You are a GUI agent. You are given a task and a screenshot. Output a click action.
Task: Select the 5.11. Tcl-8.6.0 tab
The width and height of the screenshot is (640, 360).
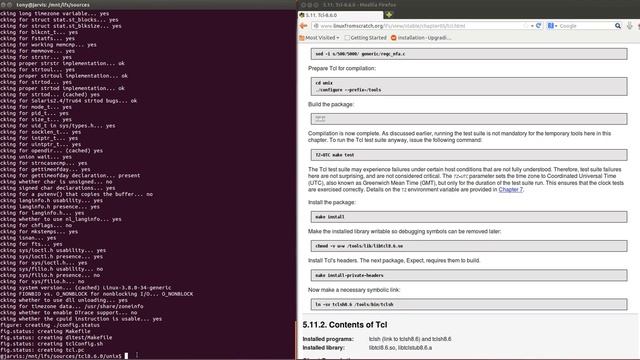coord(340,15)
